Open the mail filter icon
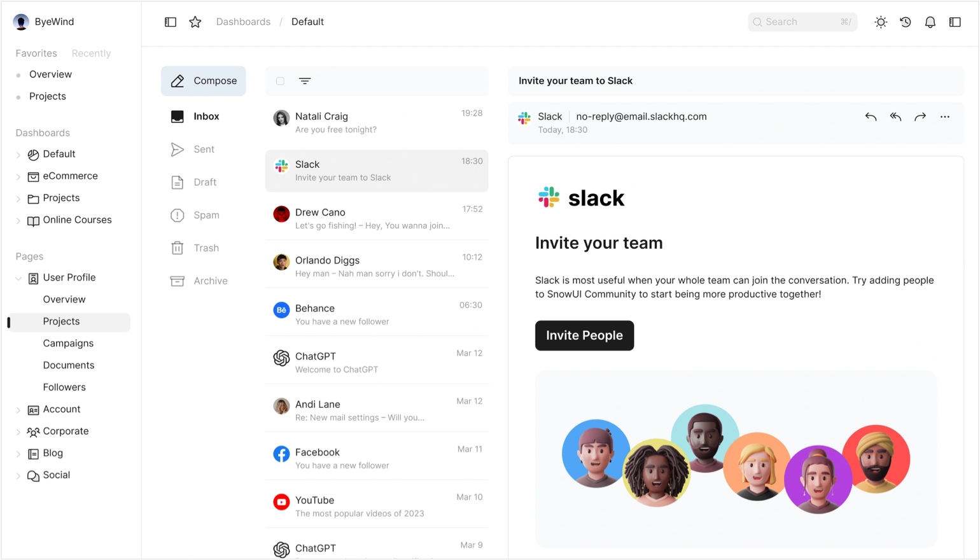 coord(305,81)
